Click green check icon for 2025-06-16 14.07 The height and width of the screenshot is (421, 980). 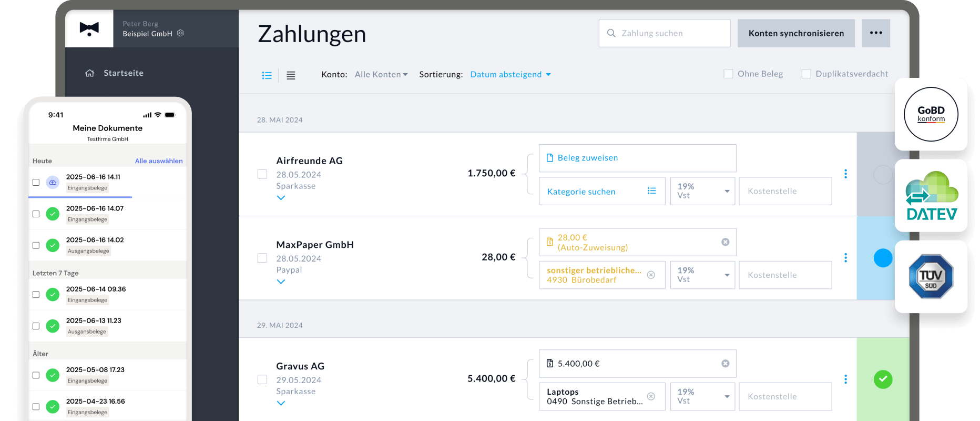point(53,214)
